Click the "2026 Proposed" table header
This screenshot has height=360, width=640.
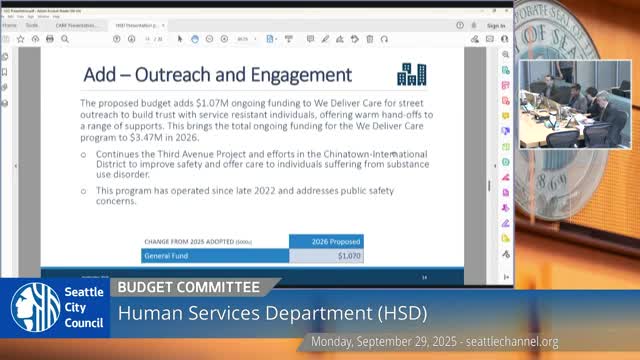click(x=326, y=242)
